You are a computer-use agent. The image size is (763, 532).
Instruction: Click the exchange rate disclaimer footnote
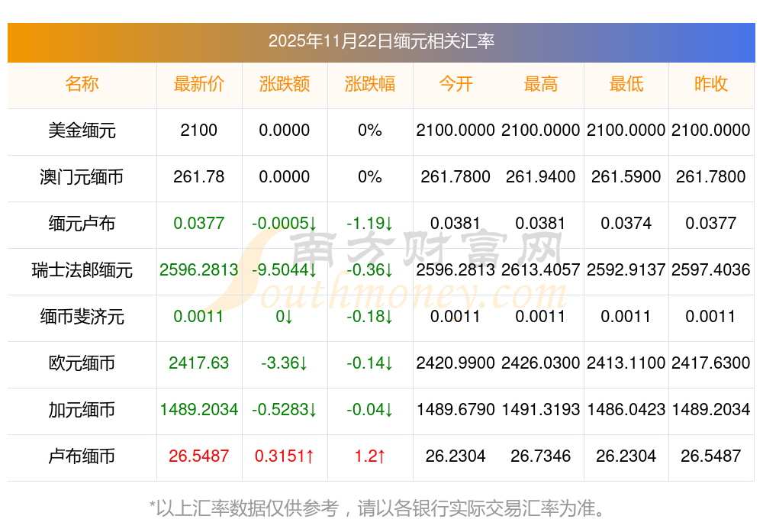381,508
